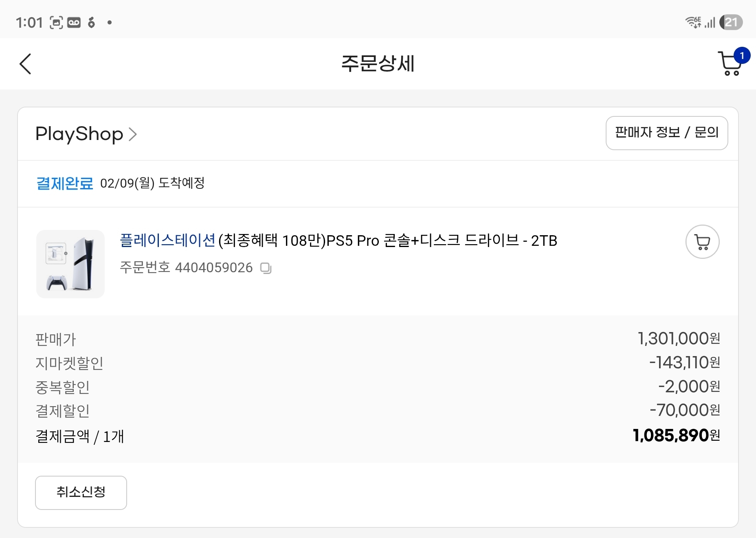756x538 pixels.
Task: Tap the 주문상세 page title
Action: (378, 64)
